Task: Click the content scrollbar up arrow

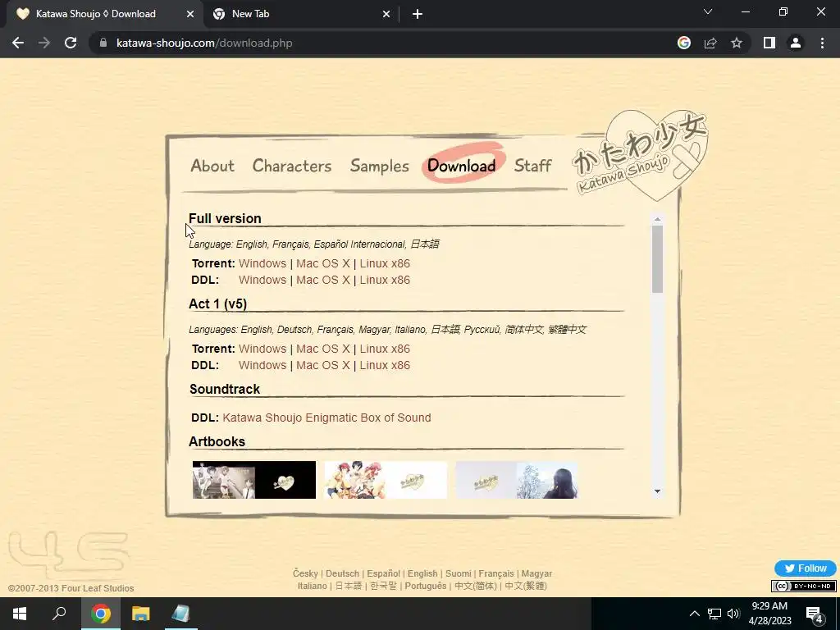Action: pos(657,219)
